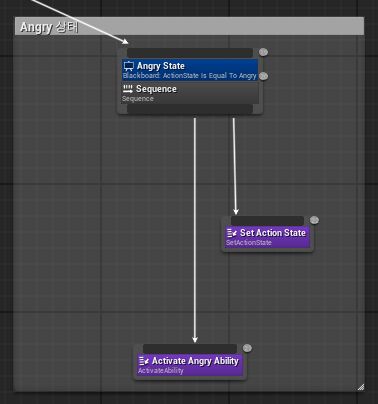Click the execution index badge beside Sequence node top
Viewport: 378px width, 404px height.
click(263, 52)
